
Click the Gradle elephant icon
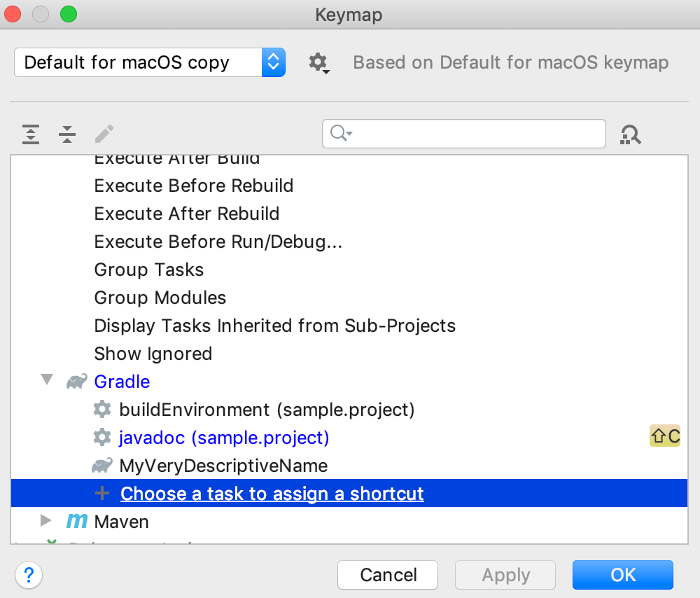[x=76, y=381]
